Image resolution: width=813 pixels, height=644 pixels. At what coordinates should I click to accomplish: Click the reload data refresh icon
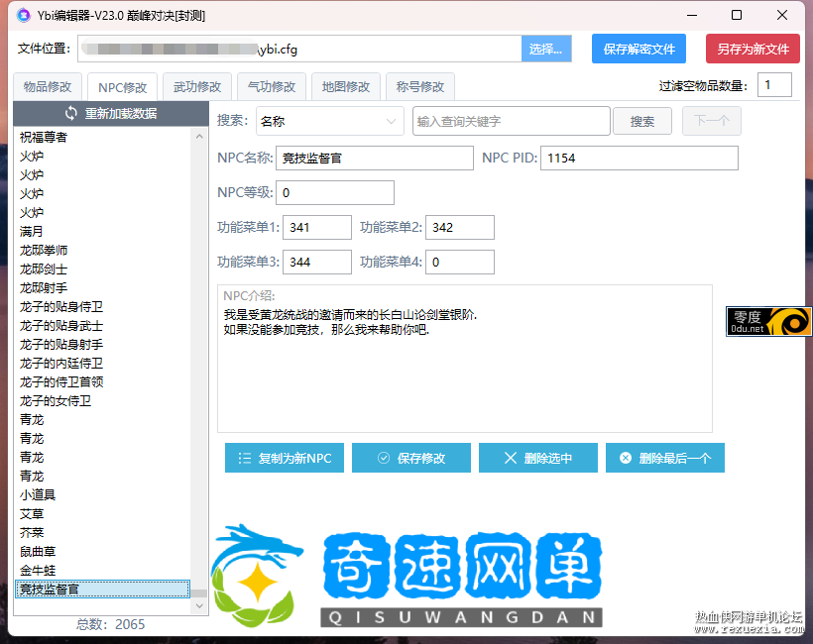click(x=71, y=113)
